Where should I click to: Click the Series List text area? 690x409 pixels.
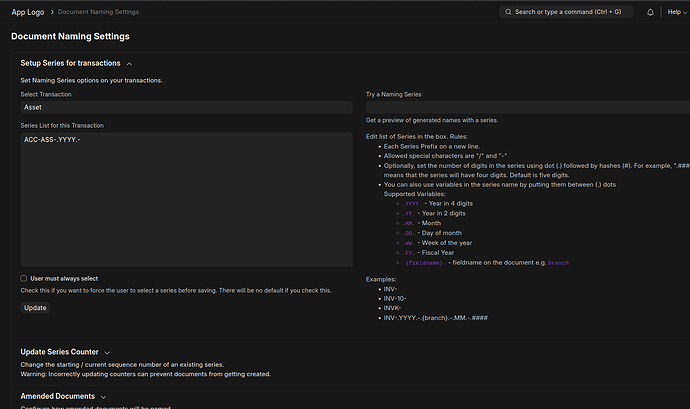(187, 199)
